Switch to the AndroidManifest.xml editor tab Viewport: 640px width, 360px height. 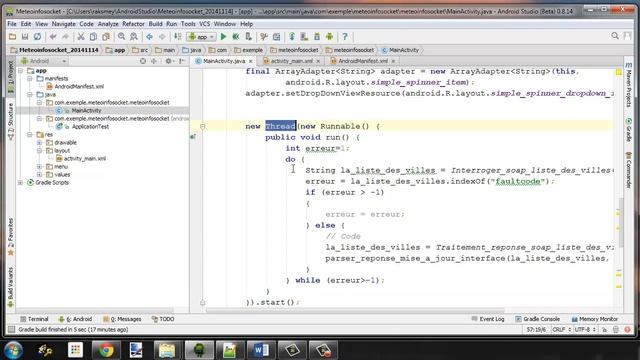(362, 61)
